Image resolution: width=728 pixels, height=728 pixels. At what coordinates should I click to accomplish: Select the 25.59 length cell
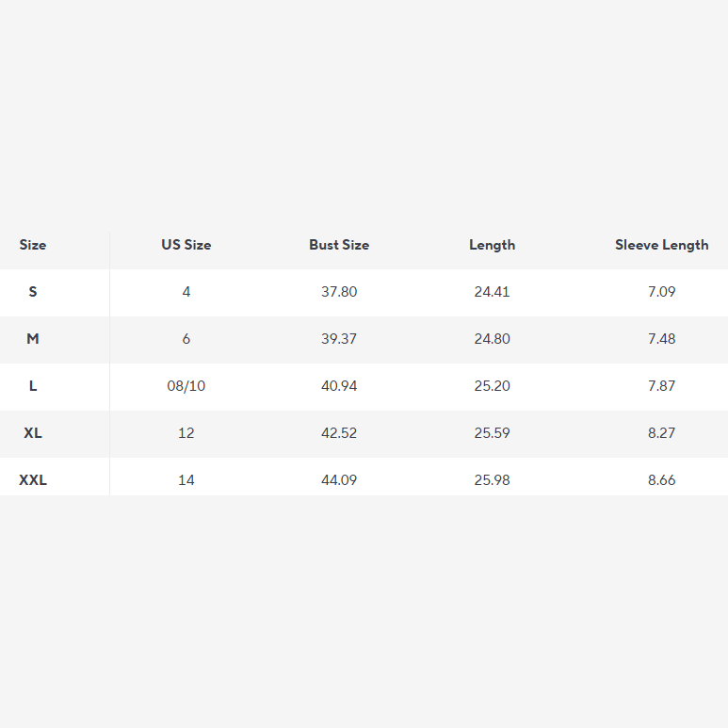coord(493,432)
